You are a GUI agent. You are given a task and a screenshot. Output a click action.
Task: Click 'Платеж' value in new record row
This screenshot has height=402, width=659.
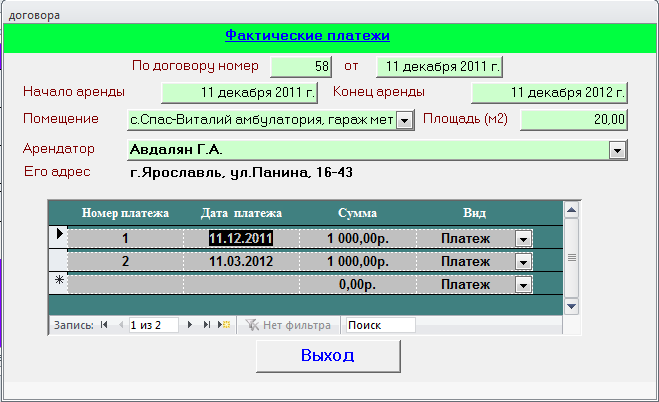tap(465, 285)
